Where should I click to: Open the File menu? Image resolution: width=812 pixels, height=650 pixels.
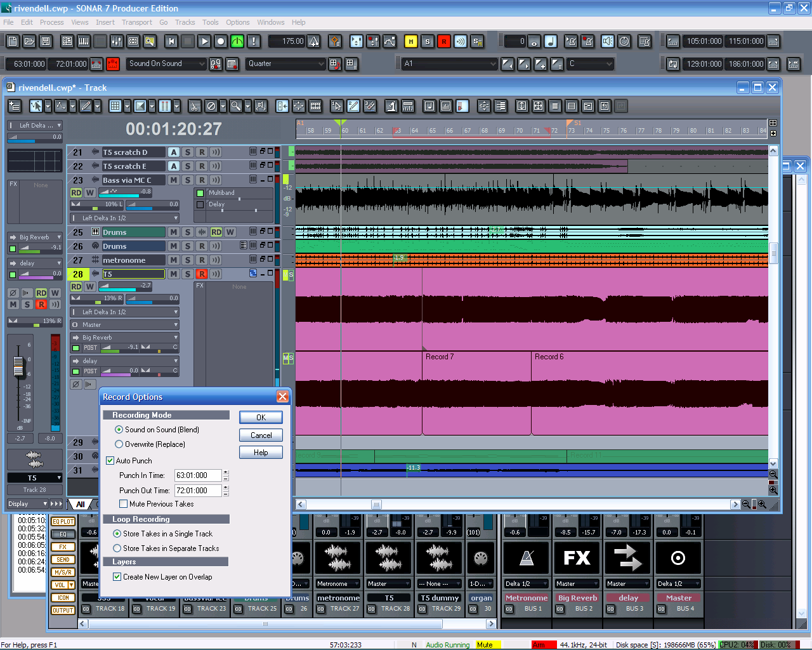[8, 22]
